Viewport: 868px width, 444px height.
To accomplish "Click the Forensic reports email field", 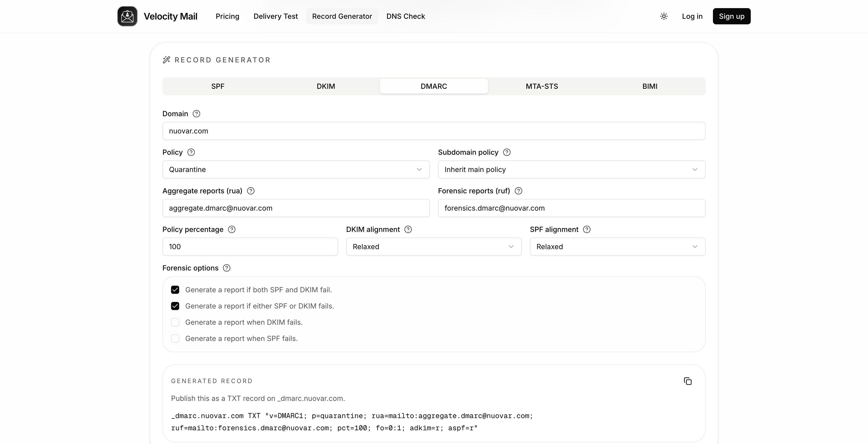I will pyautogui.click(x=572, y=208).
